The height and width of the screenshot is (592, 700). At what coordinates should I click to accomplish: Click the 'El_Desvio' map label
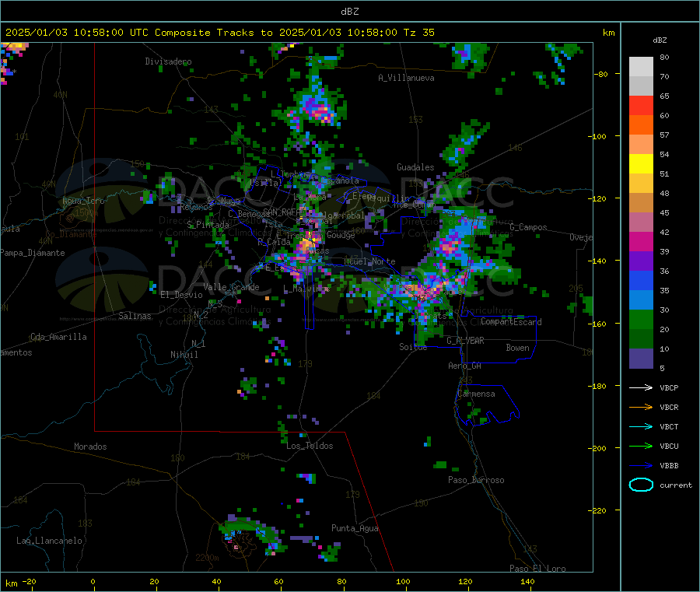[x=182, y=295]
